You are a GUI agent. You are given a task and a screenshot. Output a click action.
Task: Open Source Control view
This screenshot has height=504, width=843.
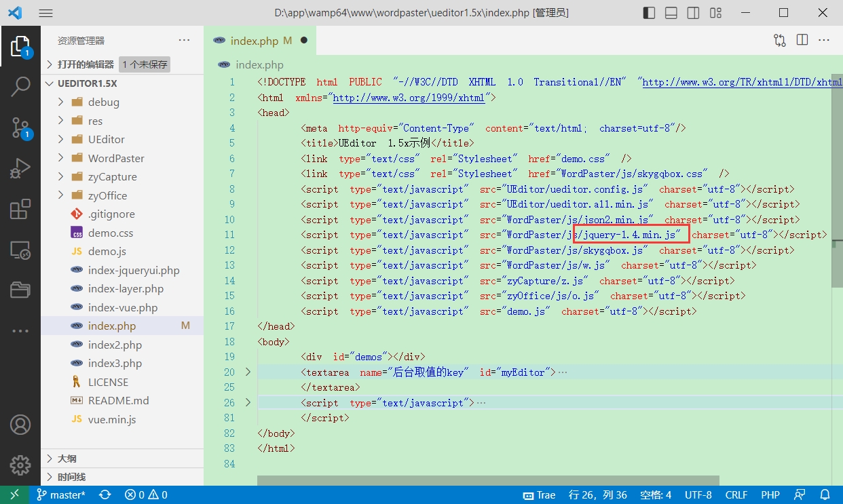[20, 127]
